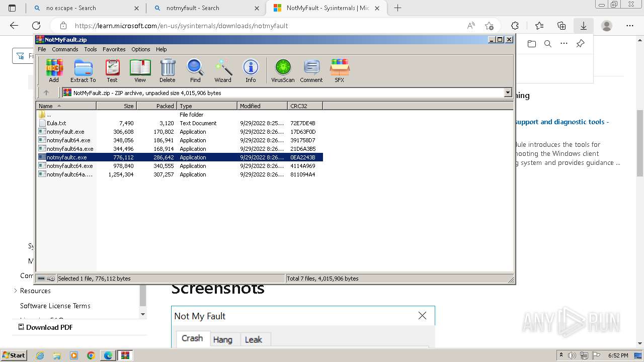Click the taskbar clock 6:52 PM
The height and width of the screenshot is (362, 644).
pyautogui.click(x=618, y=355)
